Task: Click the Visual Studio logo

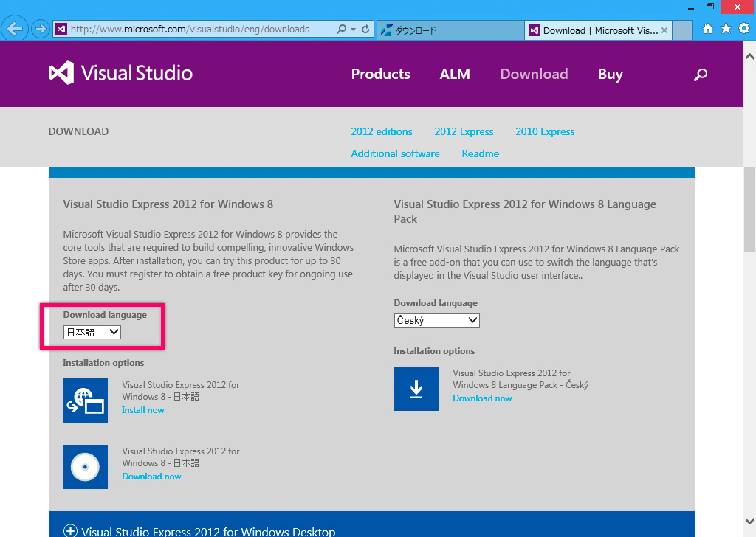Action: click(120, 73)
